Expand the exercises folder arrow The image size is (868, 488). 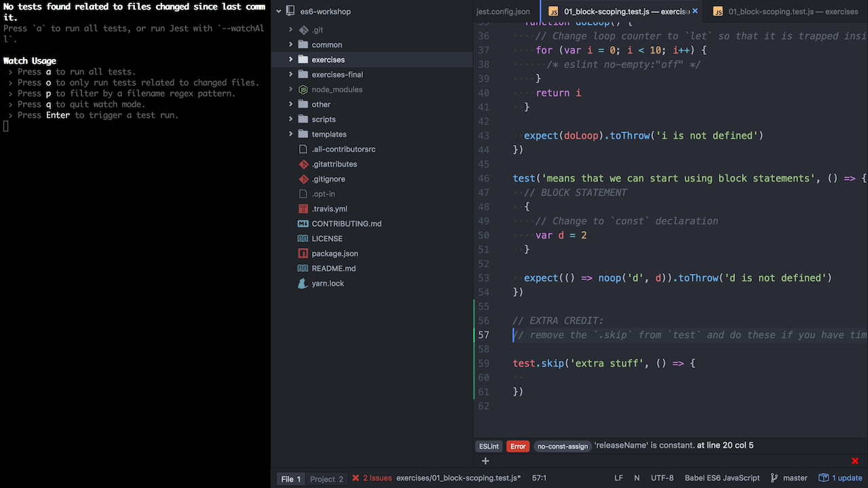tap(291, 60)
